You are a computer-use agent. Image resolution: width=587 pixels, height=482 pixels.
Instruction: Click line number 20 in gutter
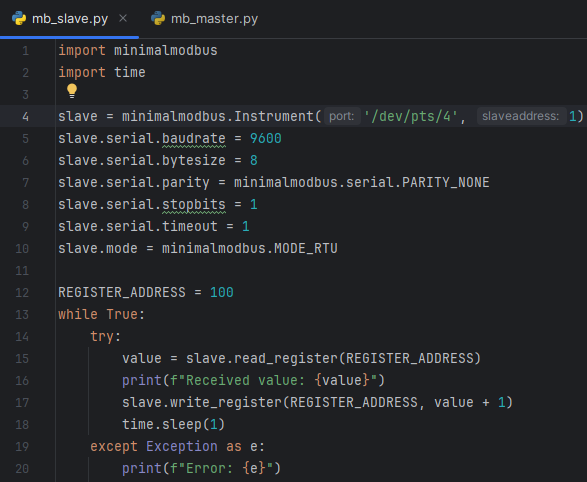(x=22, y=469)
